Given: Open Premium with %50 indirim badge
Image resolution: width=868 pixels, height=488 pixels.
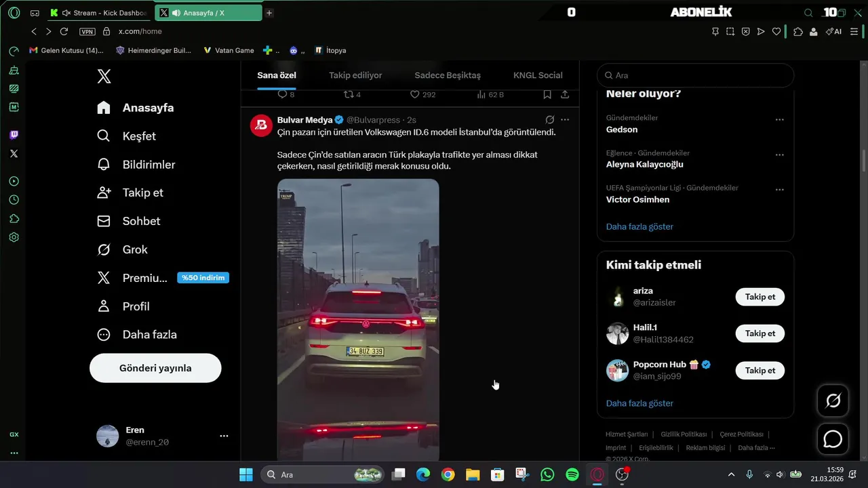Looking at the screenshot, I should click(x=163, y=278).
